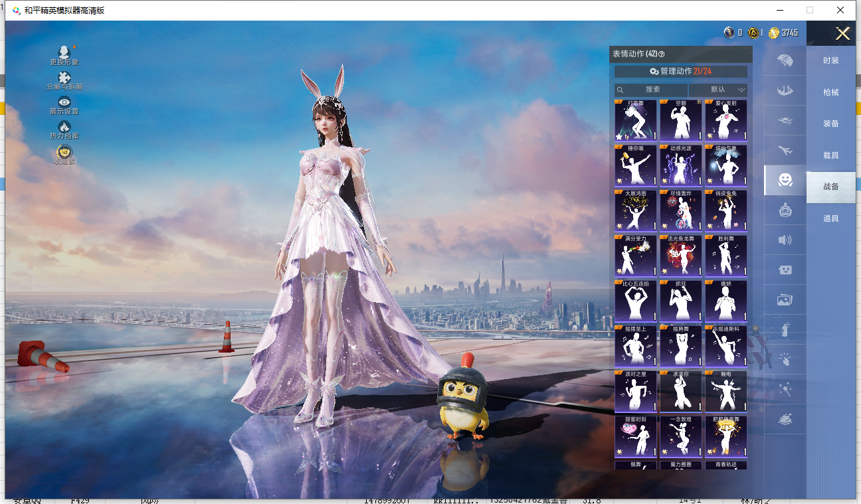Click the help icon beside 表情动作 title
Screen dimensions: 861x504
tap(661, 54)
